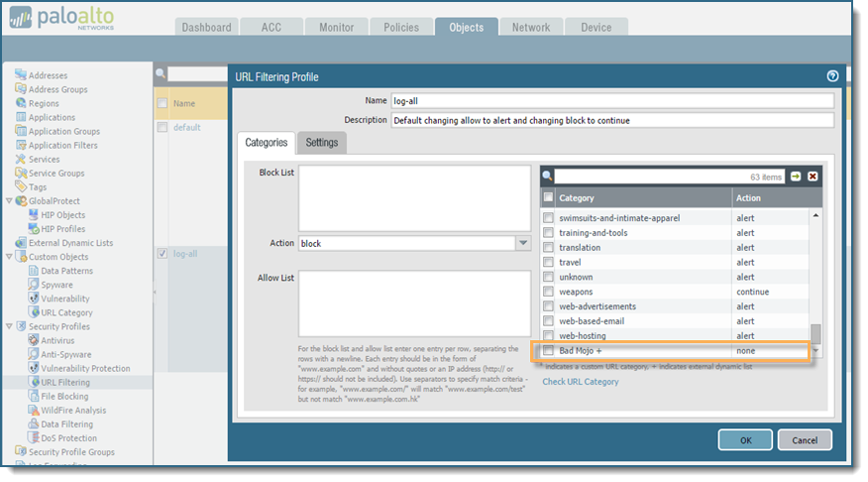Click the WildFire Analysis icon
The height and width of the screenshot is (482, 868).
pos(34,410)
